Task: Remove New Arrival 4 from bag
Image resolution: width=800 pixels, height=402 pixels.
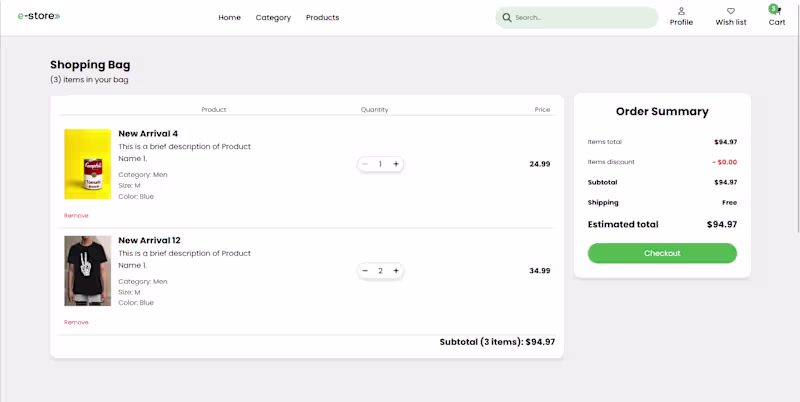Action: [76, 215]
